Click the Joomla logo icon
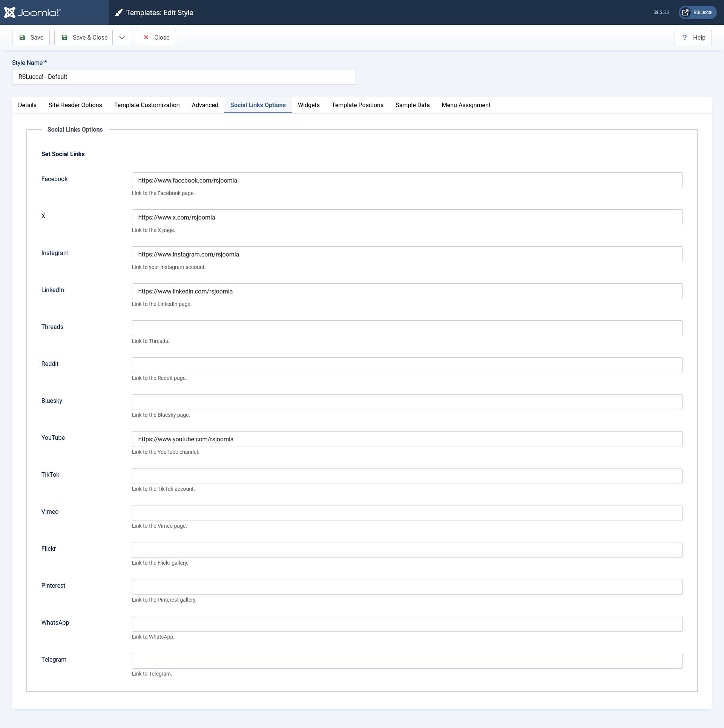This screenshot has width=724, height=728. [x=10, y=12]
